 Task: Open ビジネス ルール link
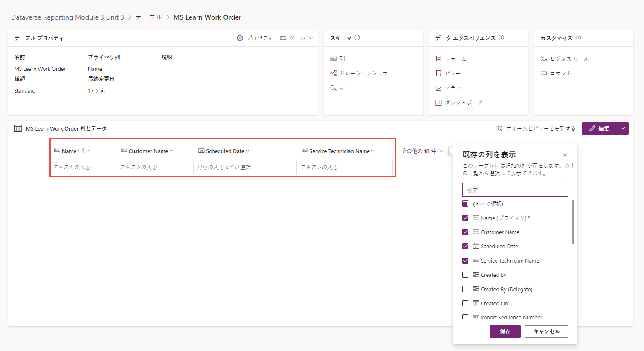[x=570, y=59]
